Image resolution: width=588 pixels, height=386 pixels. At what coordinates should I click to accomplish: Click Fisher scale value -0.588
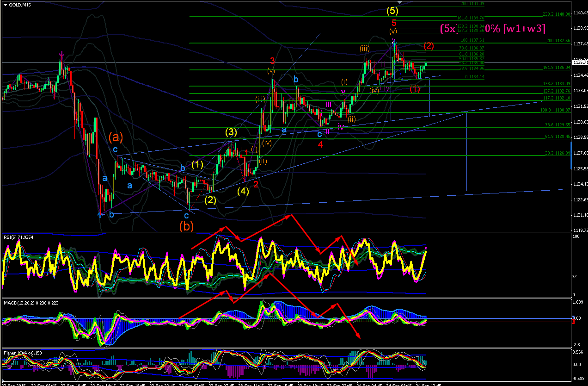pos(578,379)
